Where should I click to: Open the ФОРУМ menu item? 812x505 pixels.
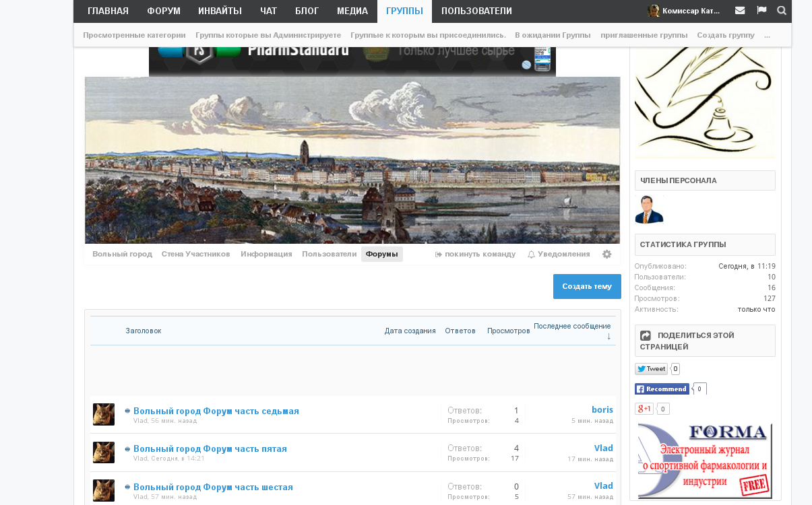point(164,11)
